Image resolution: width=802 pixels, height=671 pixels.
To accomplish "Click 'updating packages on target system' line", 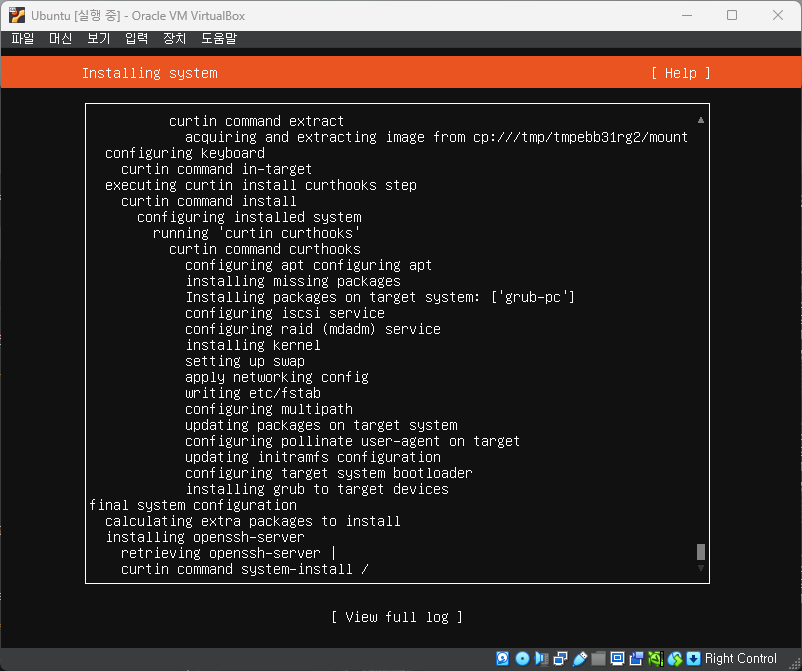I will point(321,425).
